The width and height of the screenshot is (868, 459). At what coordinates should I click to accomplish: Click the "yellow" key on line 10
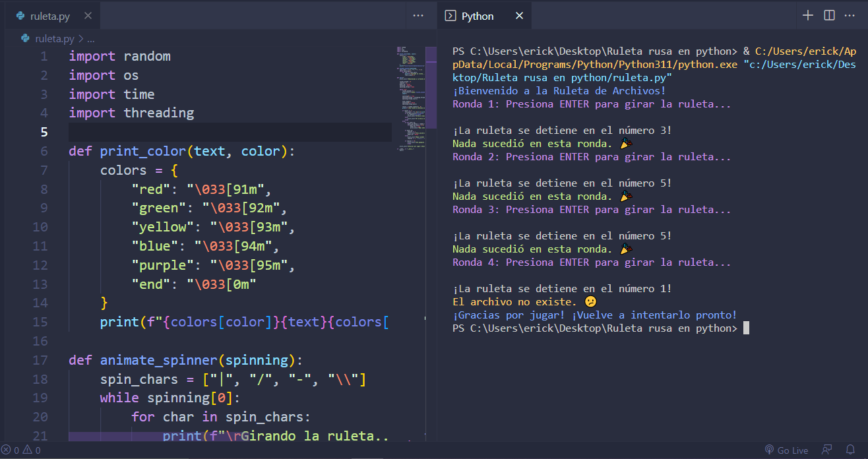tap(163, 227)
